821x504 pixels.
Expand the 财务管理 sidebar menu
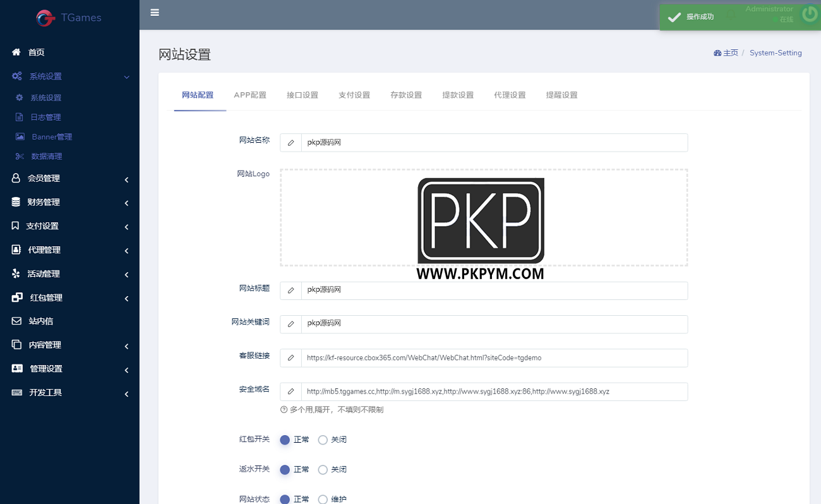[x=69, y=202]
